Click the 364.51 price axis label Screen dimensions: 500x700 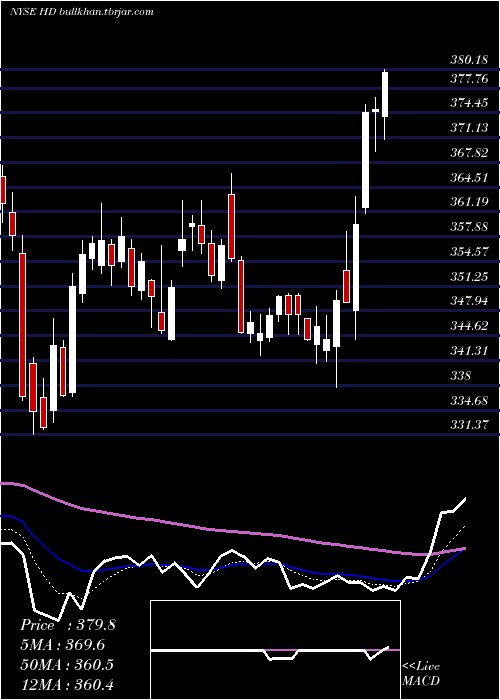coord(469,178)
